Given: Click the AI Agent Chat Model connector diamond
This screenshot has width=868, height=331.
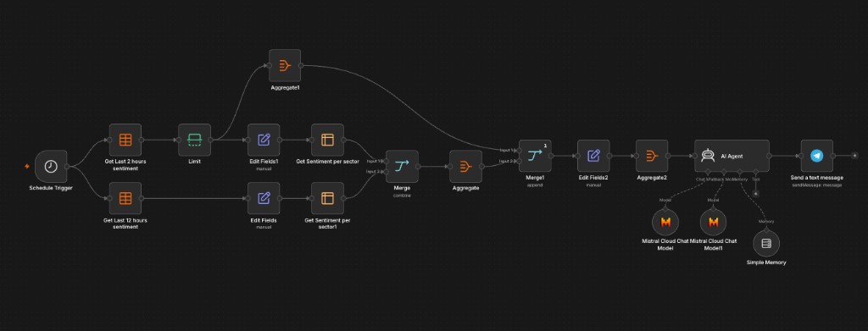Looking at the screenshot, I should tap(708, 173).
